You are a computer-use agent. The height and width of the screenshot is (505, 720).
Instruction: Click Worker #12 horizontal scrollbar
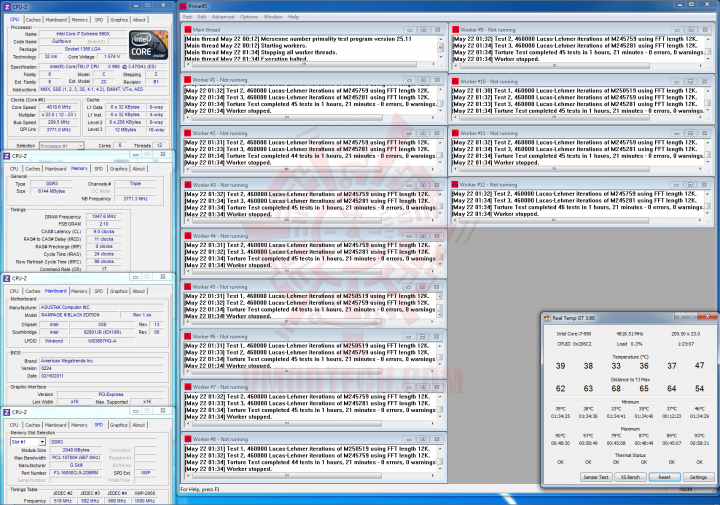pyautogui.click(x=578, y=221)
